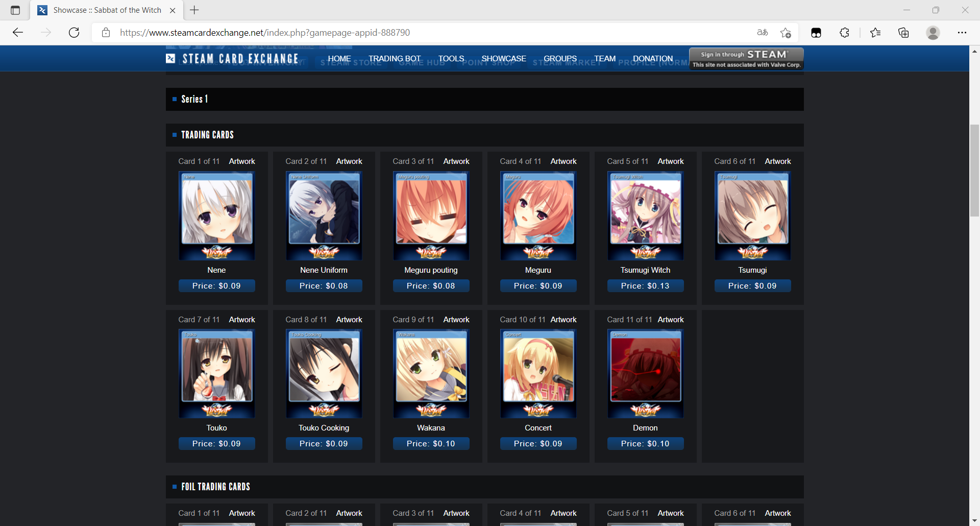Open the TOOLS menu
This screenshot has width=980, height=526.
[x=451, y=59]
